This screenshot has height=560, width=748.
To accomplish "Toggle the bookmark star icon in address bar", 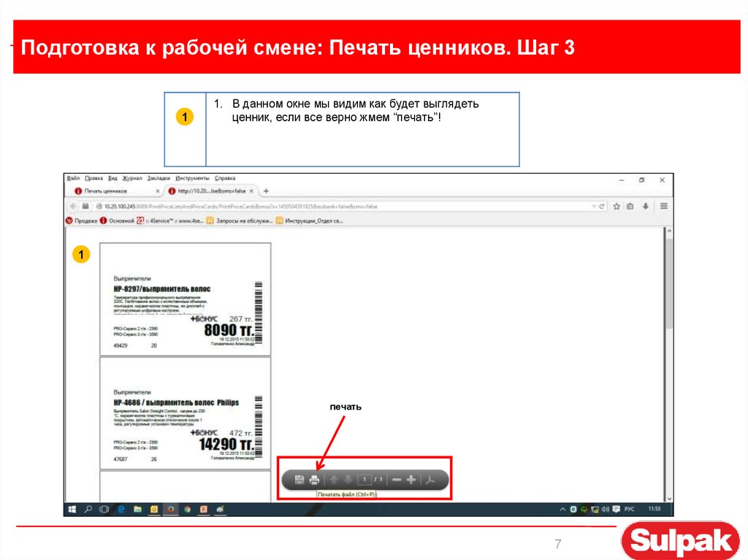I will coord(617,206).
